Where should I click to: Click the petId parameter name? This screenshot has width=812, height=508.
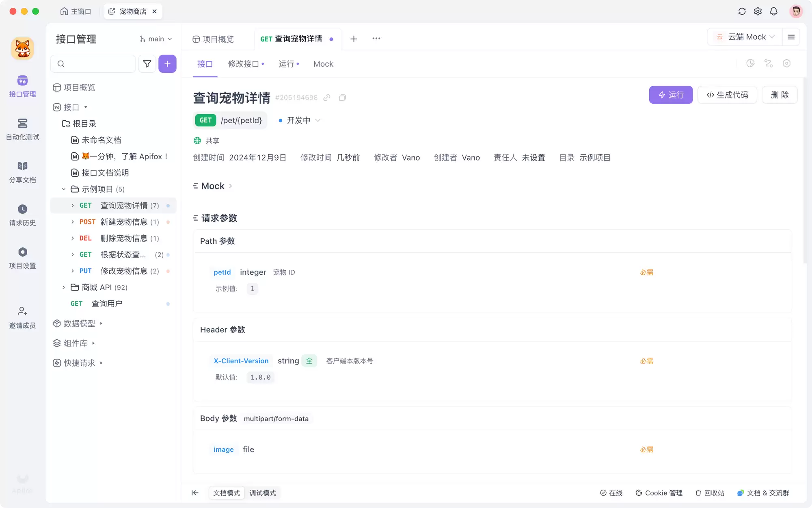tap(222, 272)
